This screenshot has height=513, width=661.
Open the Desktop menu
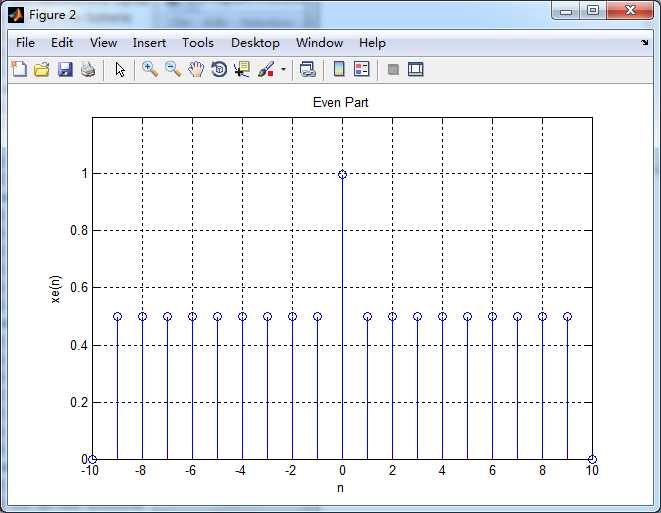(255, 43)
